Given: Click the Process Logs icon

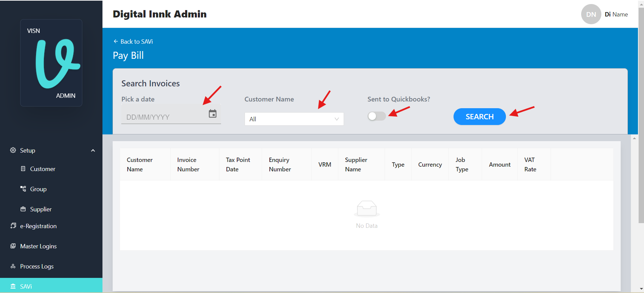Looking at the screenshot, I should [x=13, y=266].
